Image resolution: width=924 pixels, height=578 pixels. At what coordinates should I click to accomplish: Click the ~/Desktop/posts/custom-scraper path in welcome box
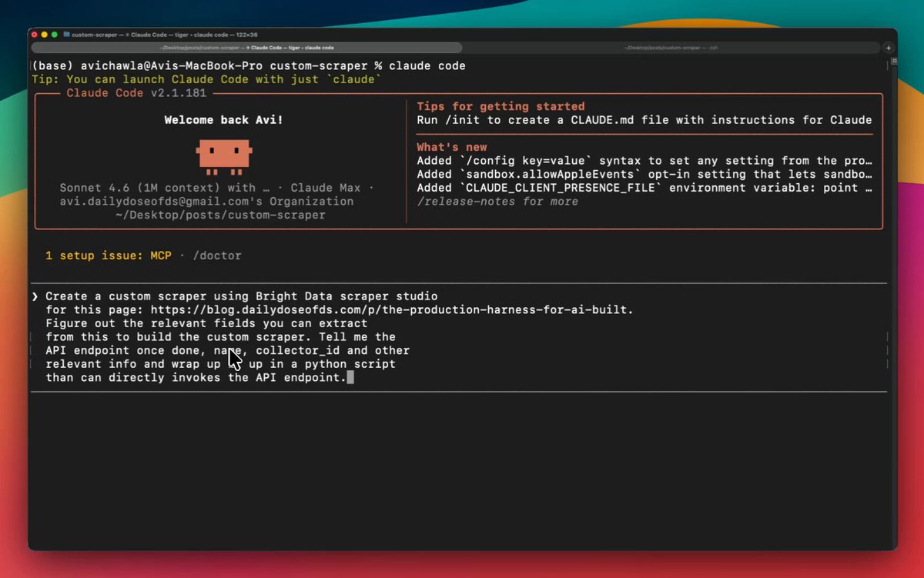click(x=220, y=215)
